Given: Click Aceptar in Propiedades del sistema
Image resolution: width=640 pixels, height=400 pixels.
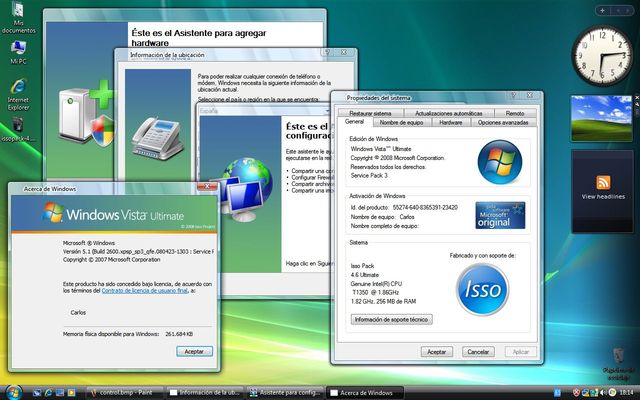Looking at the screenshot, I should coord(436,351).
